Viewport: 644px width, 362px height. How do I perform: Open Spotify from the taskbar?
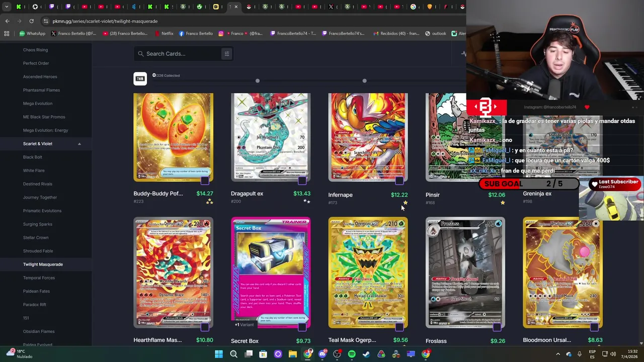tap(352, 354)
